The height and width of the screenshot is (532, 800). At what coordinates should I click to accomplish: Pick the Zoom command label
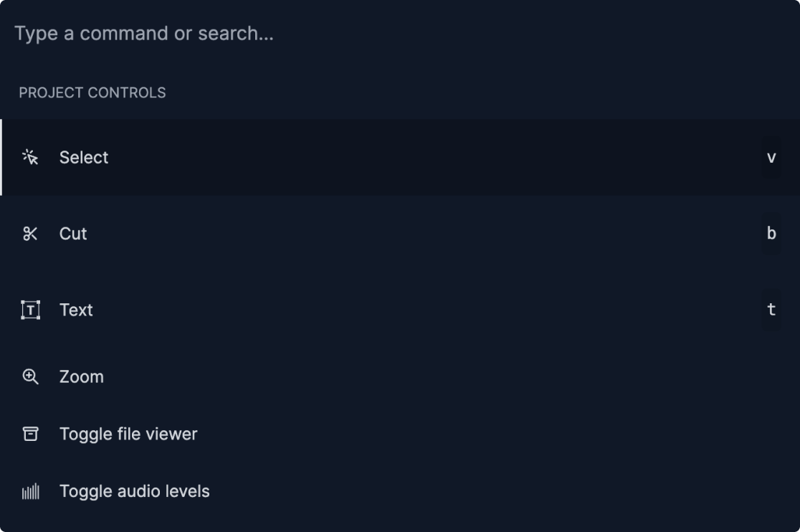(x=82, y=376)
